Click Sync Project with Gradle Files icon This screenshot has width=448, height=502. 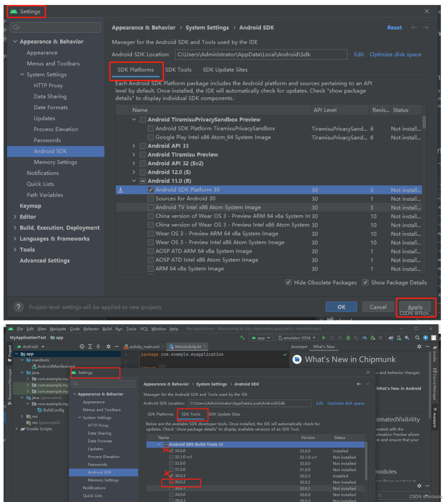coord(391,338)
